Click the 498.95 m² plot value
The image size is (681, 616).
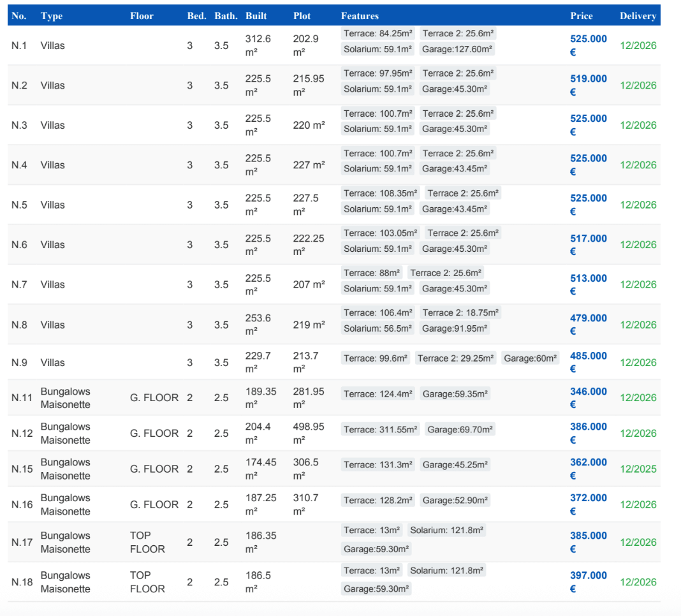[309, 433]
